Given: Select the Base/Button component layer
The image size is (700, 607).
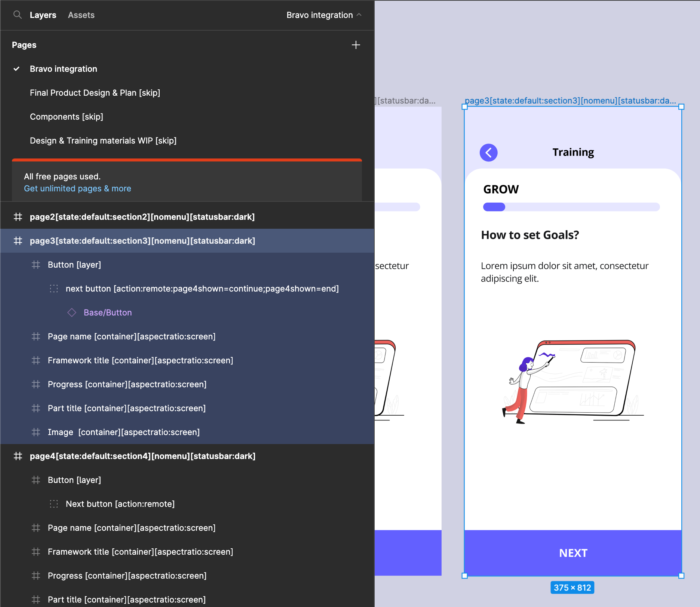Looking at the screenshot, I should click(x=187, y=312).
